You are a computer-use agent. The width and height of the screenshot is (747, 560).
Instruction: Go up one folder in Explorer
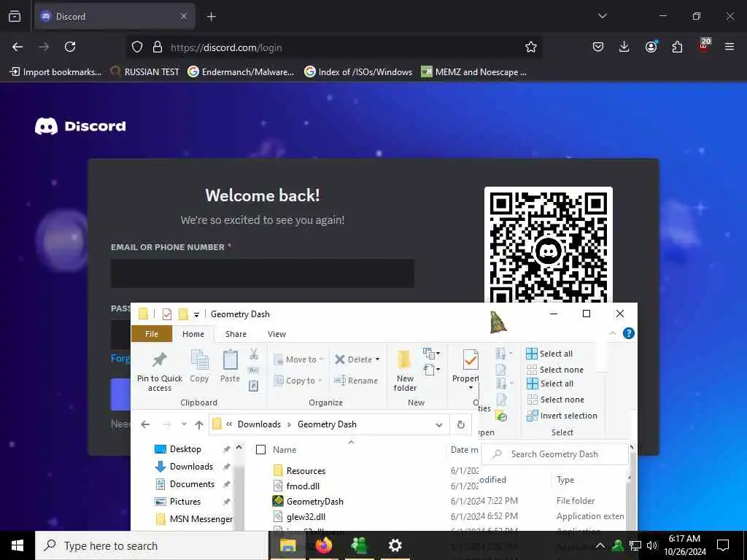[x=199, y=424]
